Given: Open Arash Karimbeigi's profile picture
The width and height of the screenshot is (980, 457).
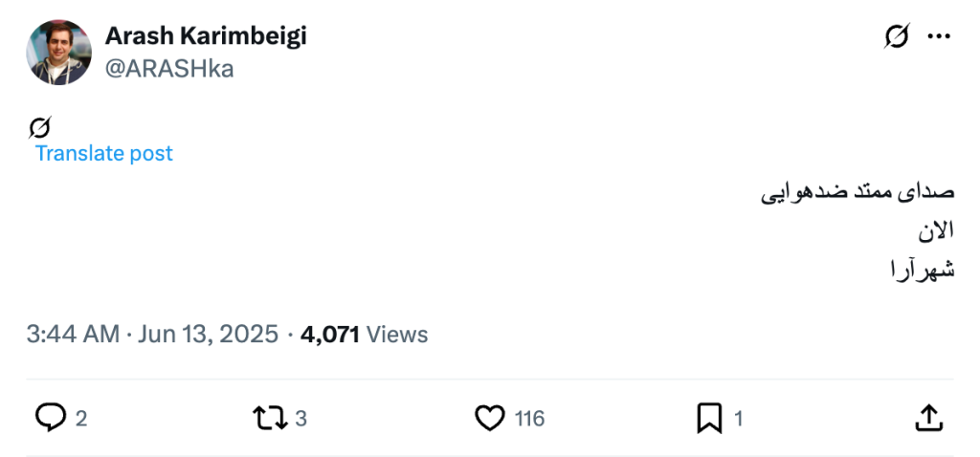Looking at the screenshot, I should tap(59, 53).
